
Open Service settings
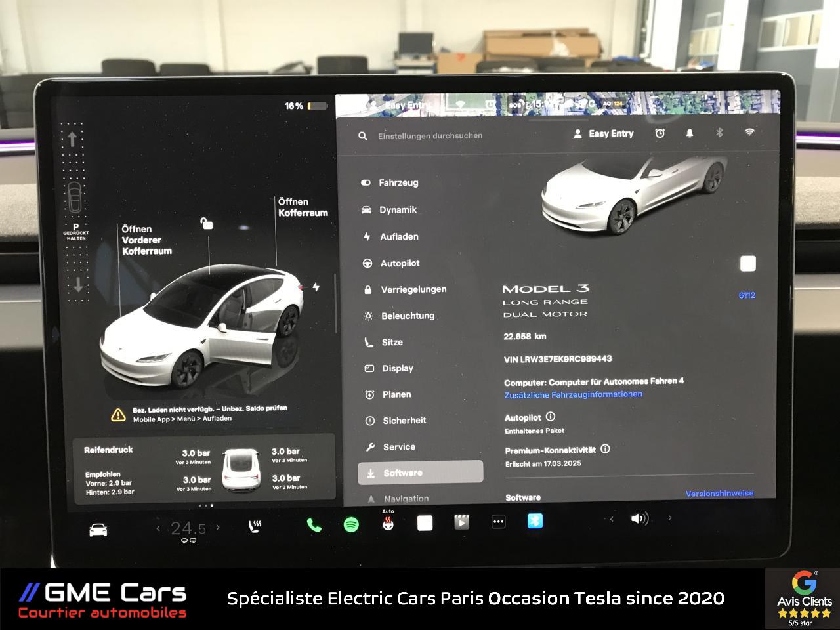point(390,447)
